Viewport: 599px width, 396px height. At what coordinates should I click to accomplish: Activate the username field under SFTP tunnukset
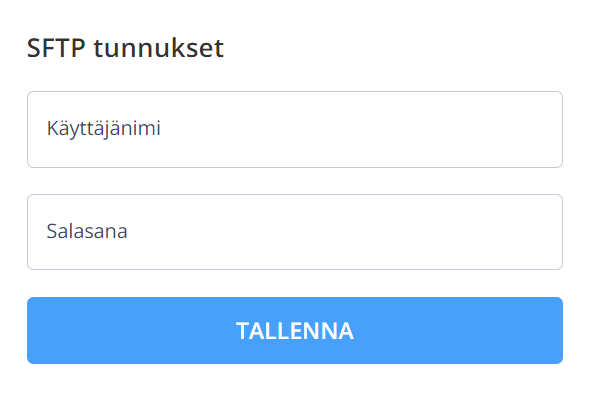[295, 129]
